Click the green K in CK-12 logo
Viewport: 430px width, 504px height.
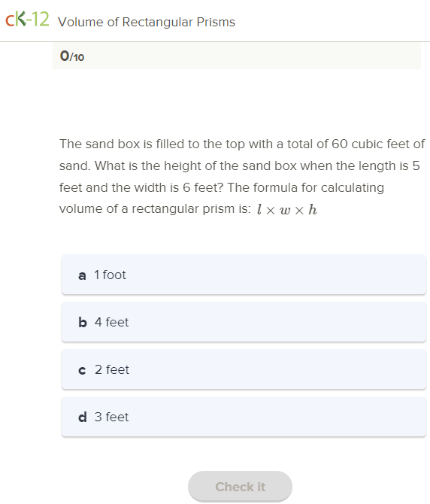coord(20,20)
